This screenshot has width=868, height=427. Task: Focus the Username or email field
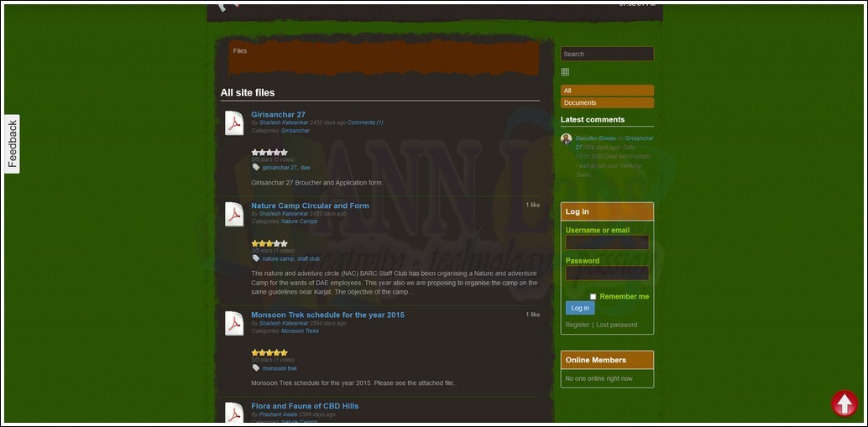607,242
